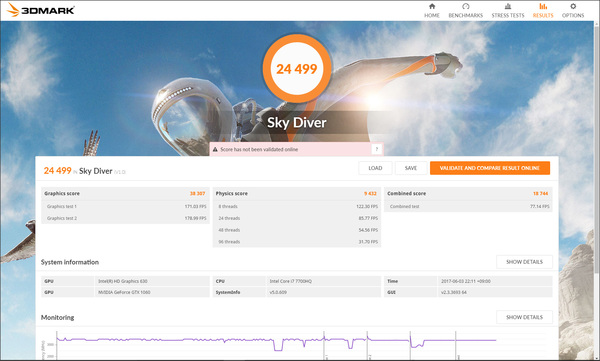Screen dimensions: 600x361
Task: Load a saved result file
Action: (x=375, y=168)
